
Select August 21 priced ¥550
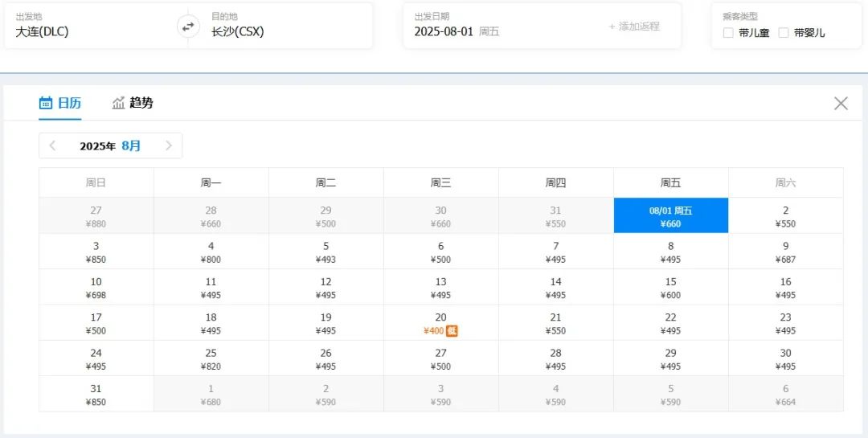(556, 323)
